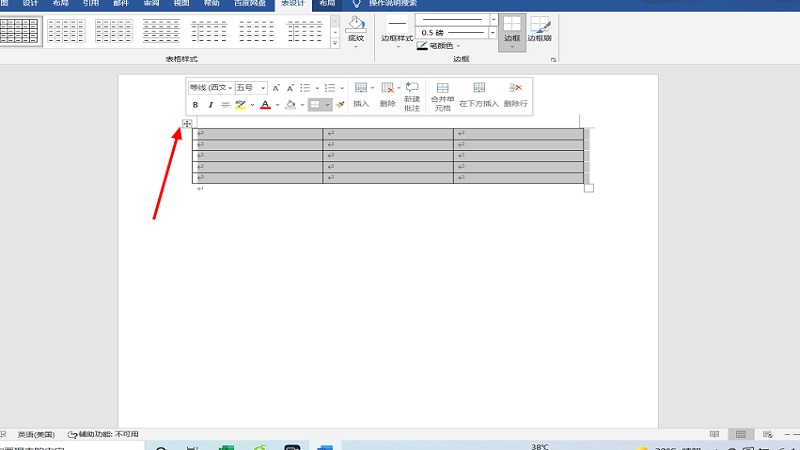Switch to web layout view in status bar
This screenshot has width=800, height=450.
767,434
